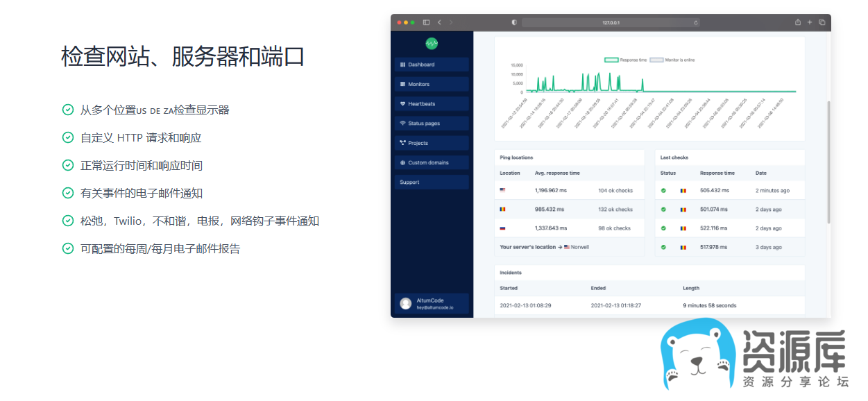Screen dimensions: 868x401
Task: Reload the page via address bar icon
Action: click(696, 22)
